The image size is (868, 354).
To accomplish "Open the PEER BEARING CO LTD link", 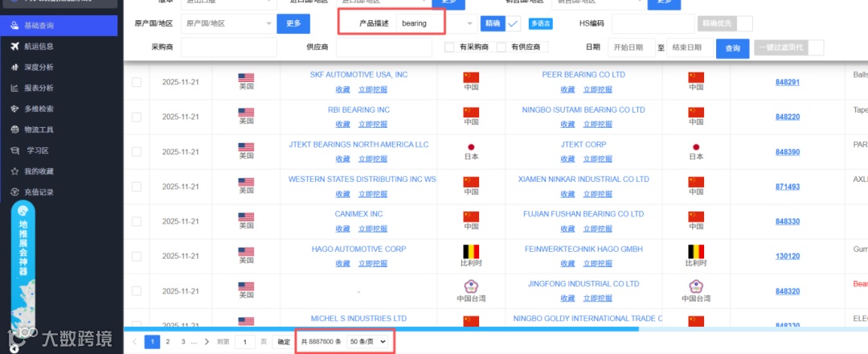I will tap(583, 75).
